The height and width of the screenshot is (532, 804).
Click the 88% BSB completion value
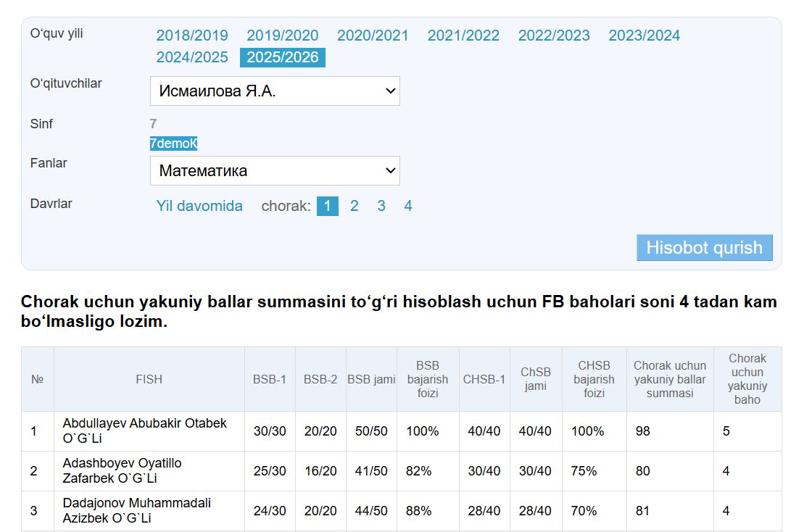418,511
